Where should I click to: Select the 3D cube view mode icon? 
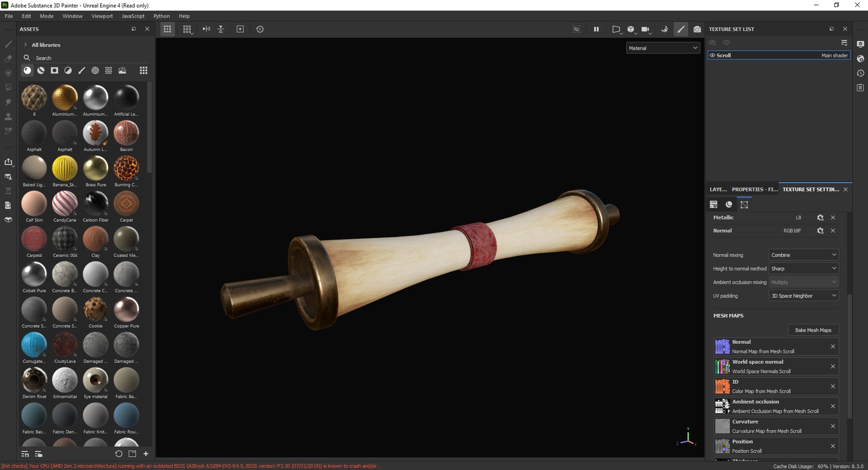click(631, 29)
